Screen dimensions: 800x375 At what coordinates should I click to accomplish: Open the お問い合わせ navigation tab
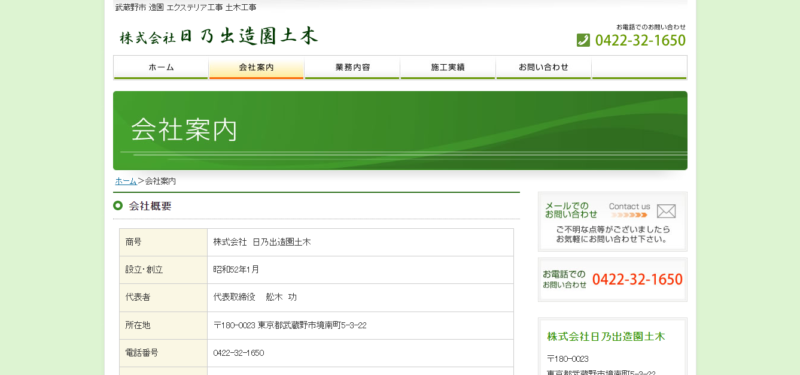click(543, 67)
